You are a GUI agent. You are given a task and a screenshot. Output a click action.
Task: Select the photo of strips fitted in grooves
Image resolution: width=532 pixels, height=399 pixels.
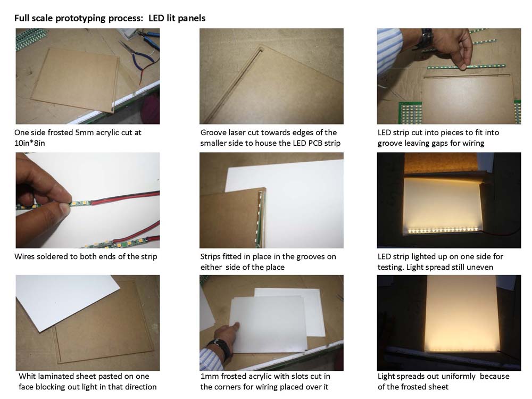coord(271,200)
